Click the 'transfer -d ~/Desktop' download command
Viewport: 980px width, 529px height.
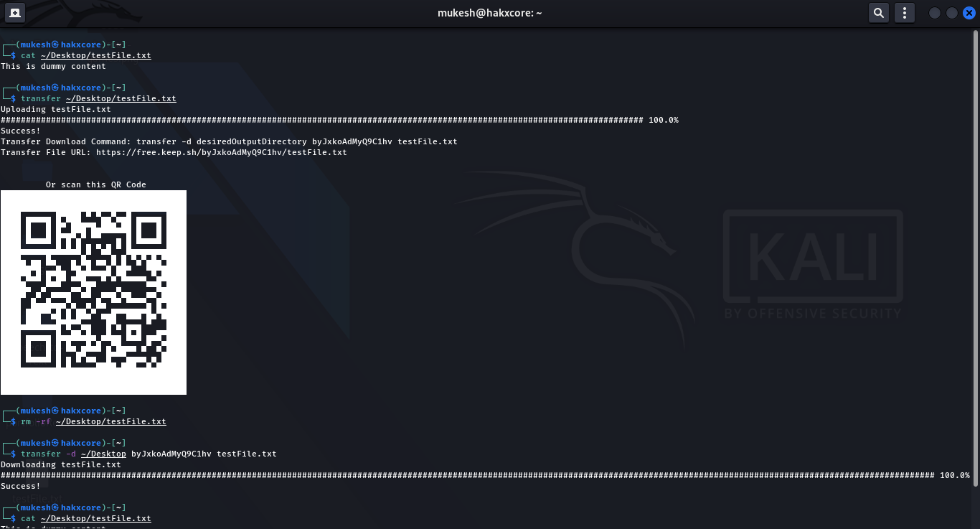click(x=149, y=454)
